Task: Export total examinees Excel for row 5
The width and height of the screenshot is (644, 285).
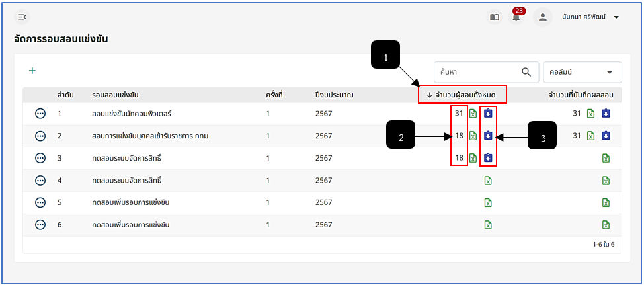Action: pyautogui.click(x=487, y=202)
